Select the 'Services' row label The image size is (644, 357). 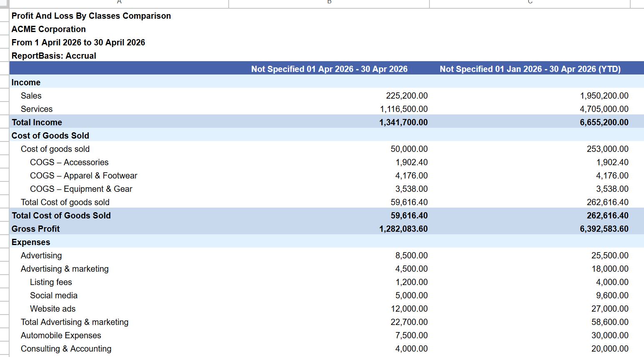click(37, 109)
